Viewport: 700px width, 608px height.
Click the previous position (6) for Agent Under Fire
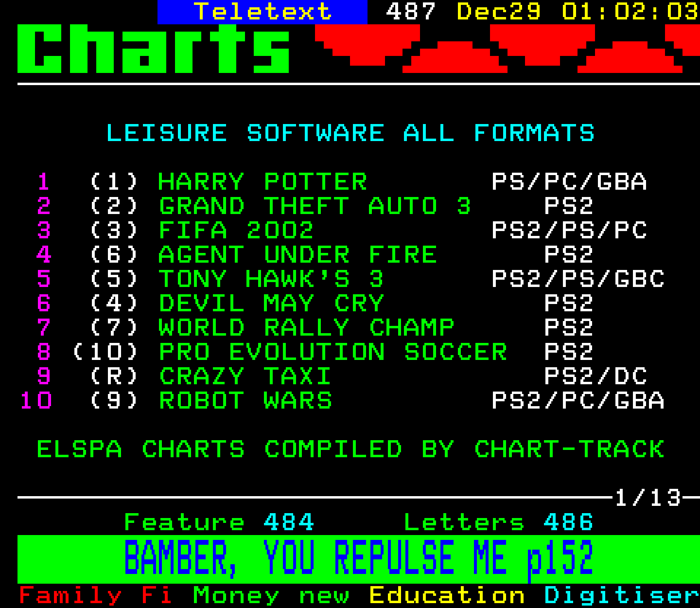[x=114, y=255]
